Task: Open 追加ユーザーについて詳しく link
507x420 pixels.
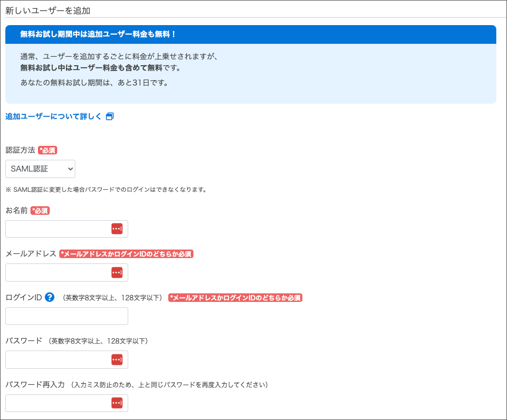Action: pyautogui.click(x=53, y=116)
